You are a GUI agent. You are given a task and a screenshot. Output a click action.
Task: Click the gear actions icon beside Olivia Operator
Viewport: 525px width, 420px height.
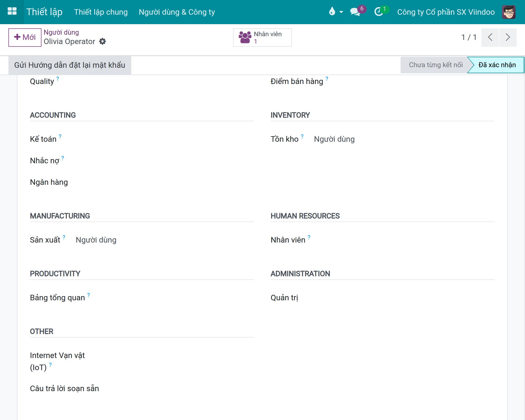pos(102,41)
